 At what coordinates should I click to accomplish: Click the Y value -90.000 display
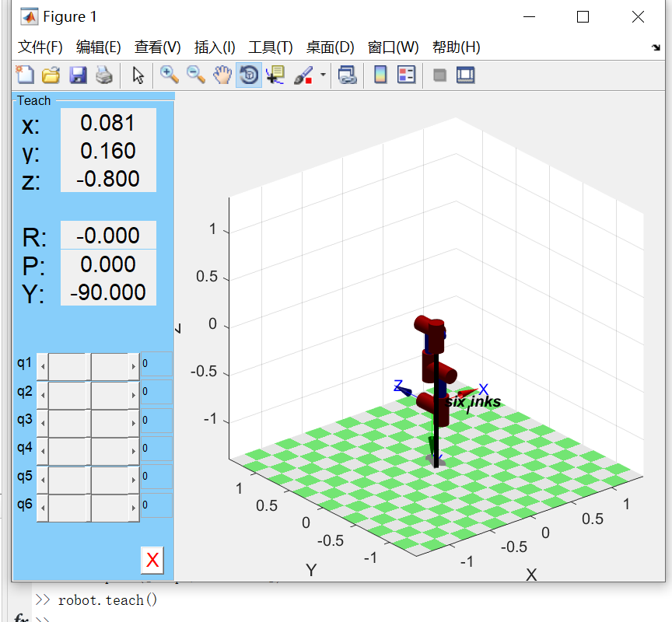(108, 292)
